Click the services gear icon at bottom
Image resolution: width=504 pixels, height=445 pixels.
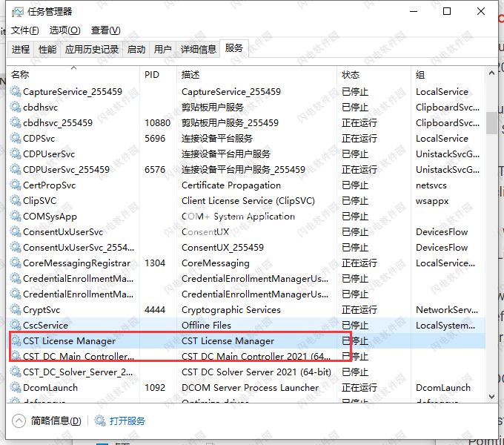click(100, 421)
